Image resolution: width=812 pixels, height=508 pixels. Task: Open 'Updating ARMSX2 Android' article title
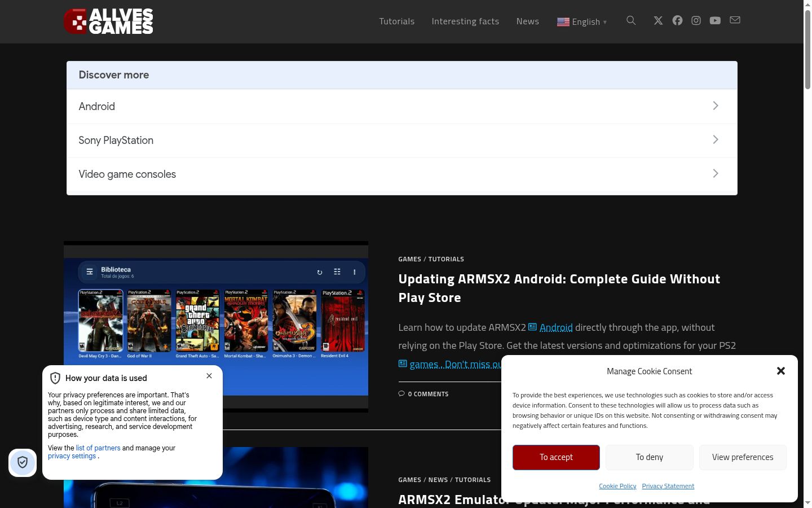click(x=559, y=288)
